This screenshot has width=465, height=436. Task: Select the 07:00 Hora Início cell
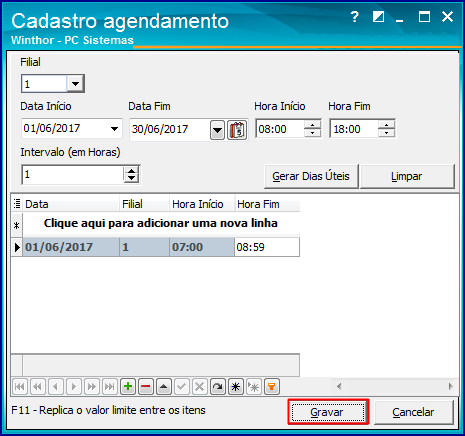coord(202,247)
